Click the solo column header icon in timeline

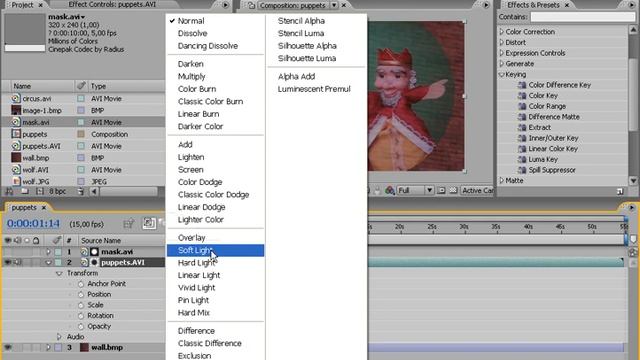[x=27, y=240]
